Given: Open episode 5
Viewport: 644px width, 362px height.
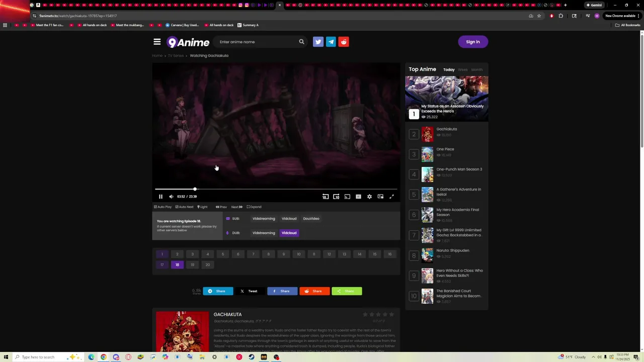Looking at the screenshot, I should 222,254.
